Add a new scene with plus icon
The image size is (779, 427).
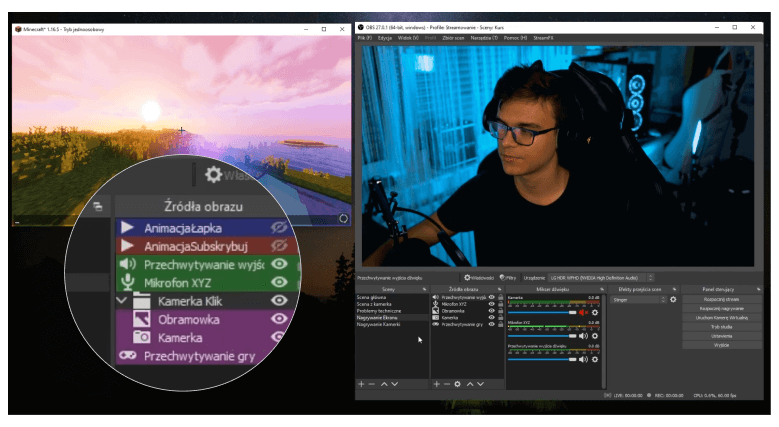click(361, 384)
